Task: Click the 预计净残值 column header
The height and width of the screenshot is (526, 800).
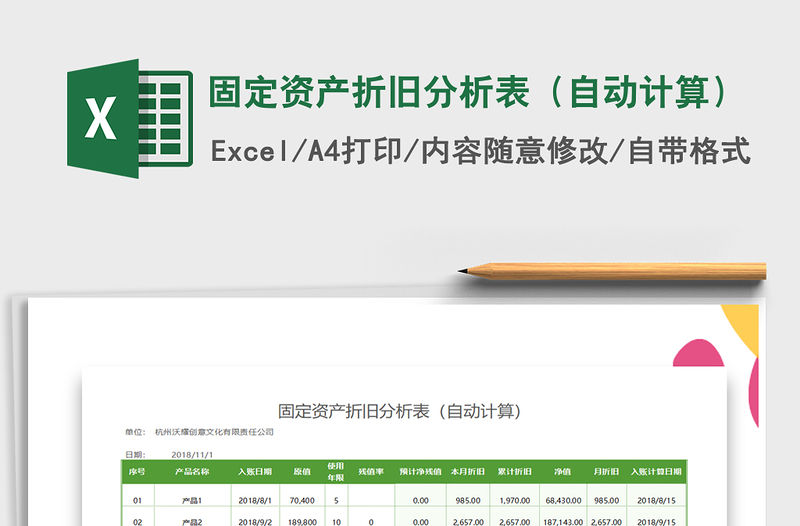Action: (420, 471)
